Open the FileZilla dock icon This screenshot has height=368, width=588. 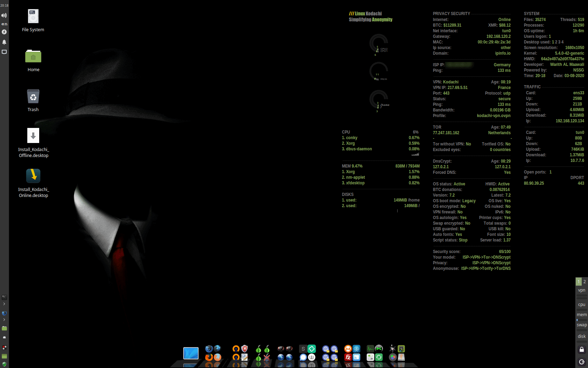click(x=348, y=357)
